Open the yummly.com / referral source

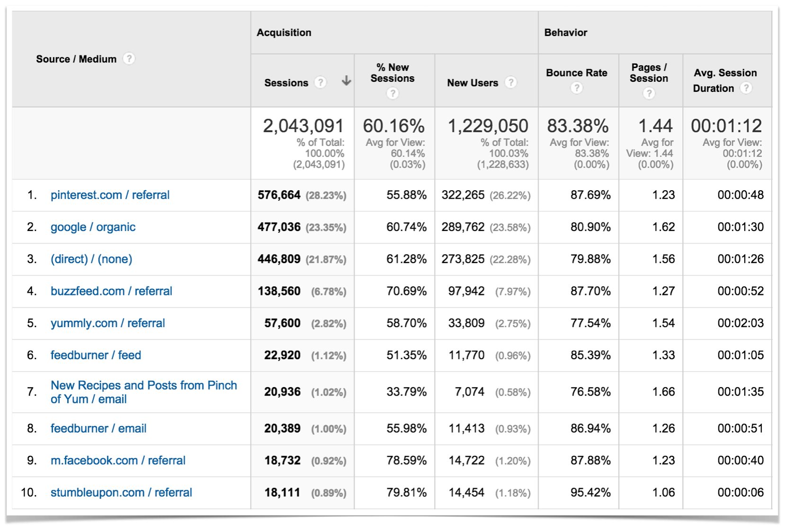click(107, 323)
